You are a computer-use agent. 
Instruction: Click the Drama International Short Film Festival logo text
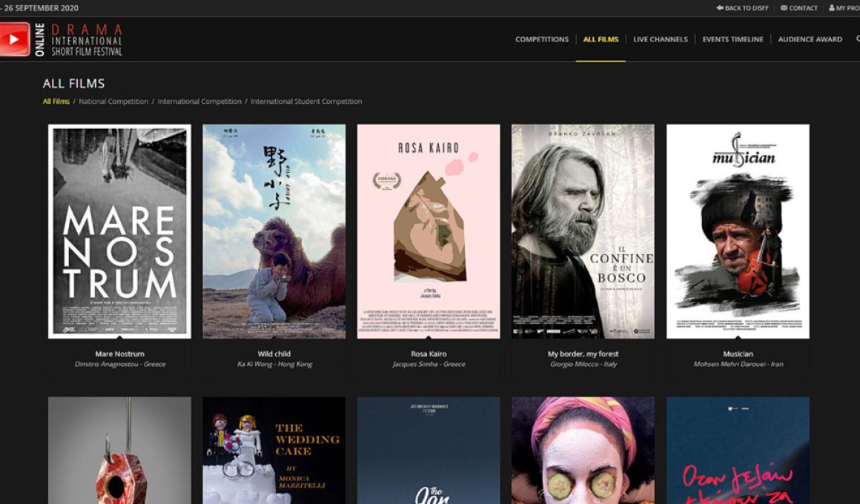pos(86,40)
